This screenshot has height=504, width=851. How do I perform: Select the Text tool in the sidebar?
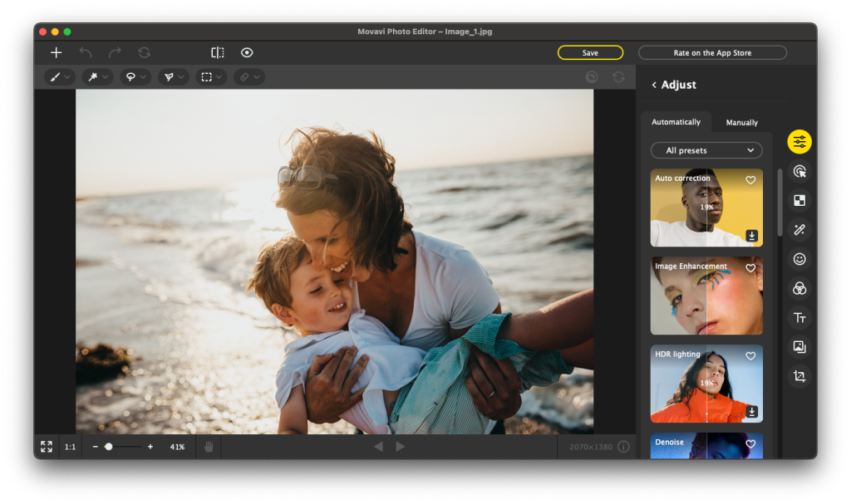(799, 317)
